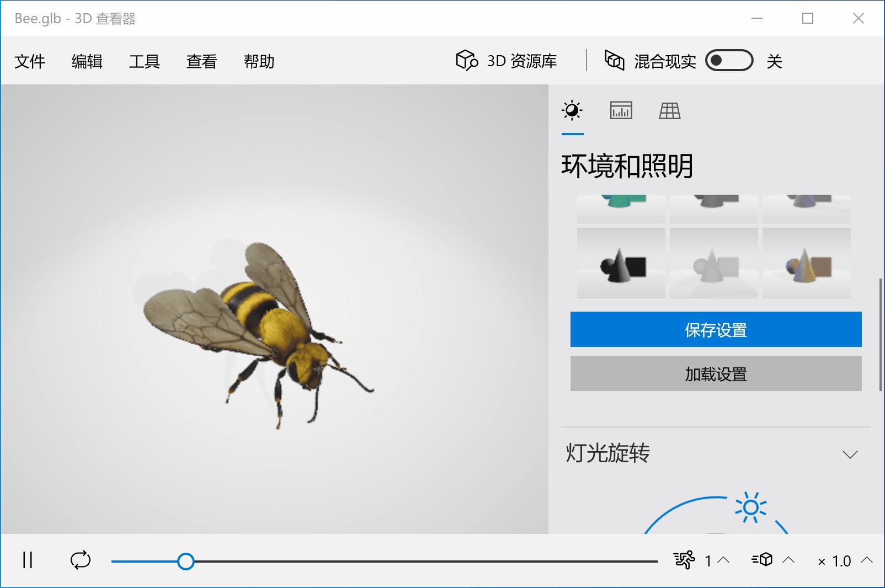This screenshot has height=588, width=885.
Task: Open the 文件 menu
Action: [30, 61]
